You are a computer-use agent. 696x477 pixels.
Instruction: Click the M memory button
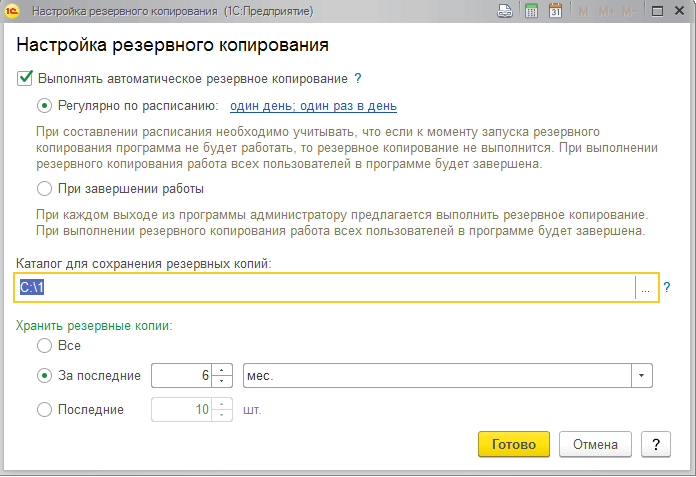pos(583,11)
